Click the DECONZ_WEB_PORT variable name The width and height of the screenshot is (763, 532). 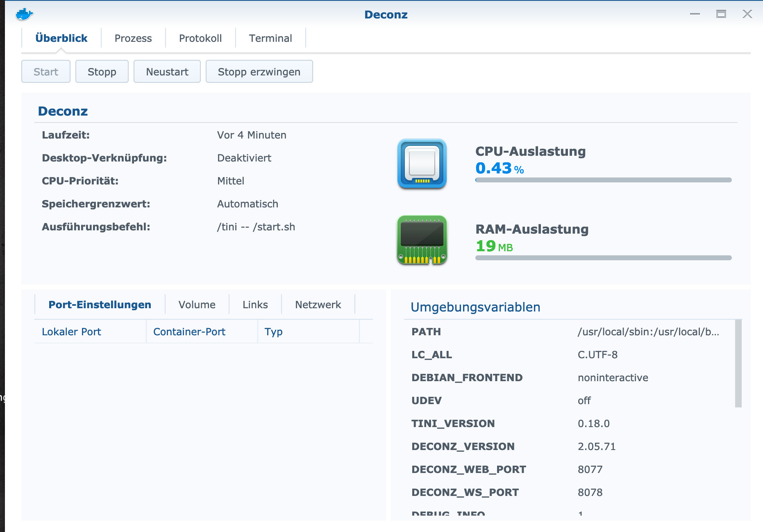(468, 469)
